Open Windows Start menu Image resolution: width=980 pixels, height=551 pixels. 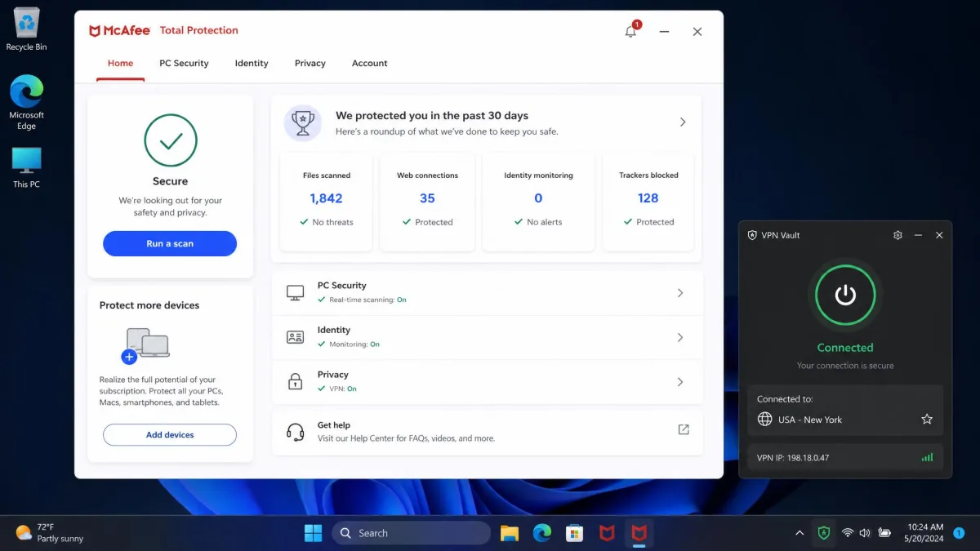pos(313,533)
